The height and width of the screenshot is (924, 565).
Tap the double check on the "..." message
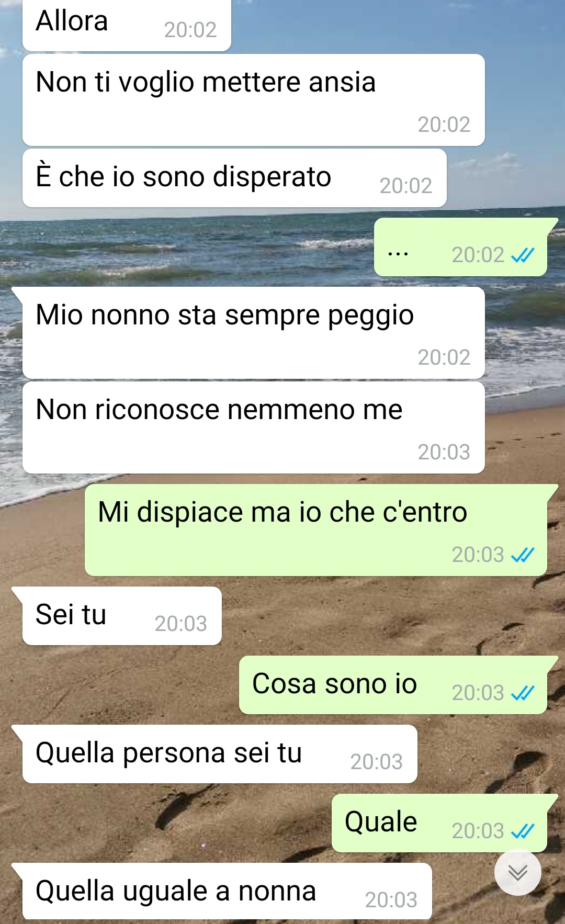523,255
